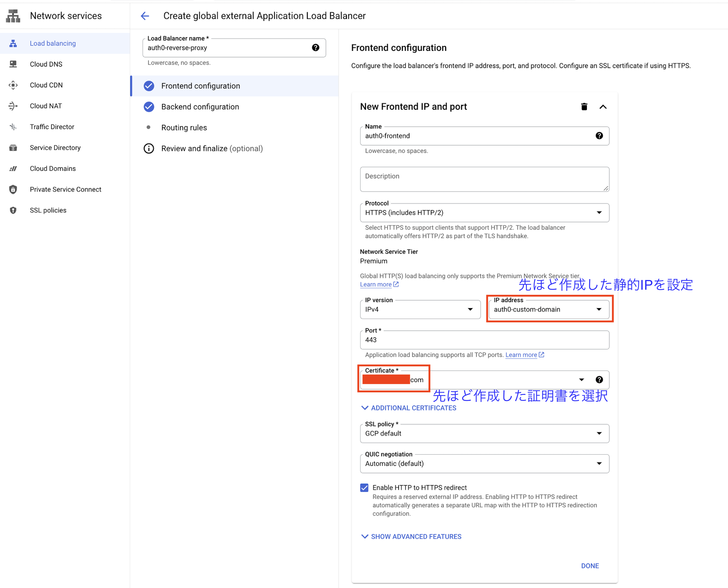Click help icon next to Load Balancer name

coord(315,48)
